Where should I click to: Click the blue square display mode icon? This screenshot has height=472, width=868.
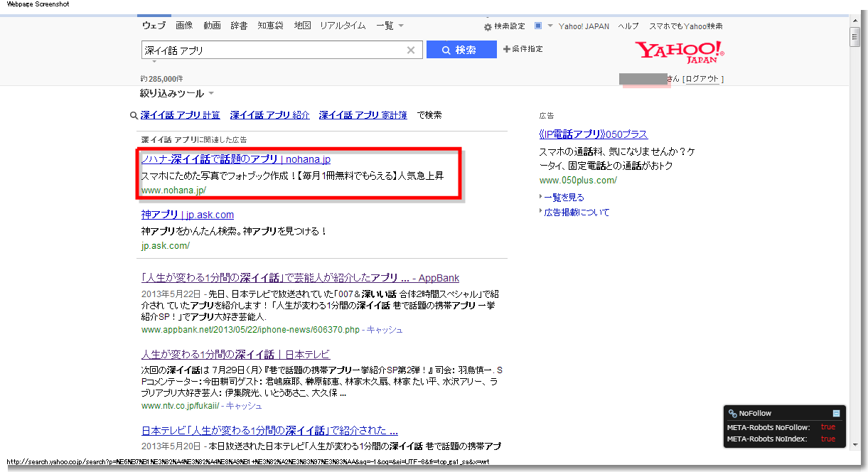(538, 26)
